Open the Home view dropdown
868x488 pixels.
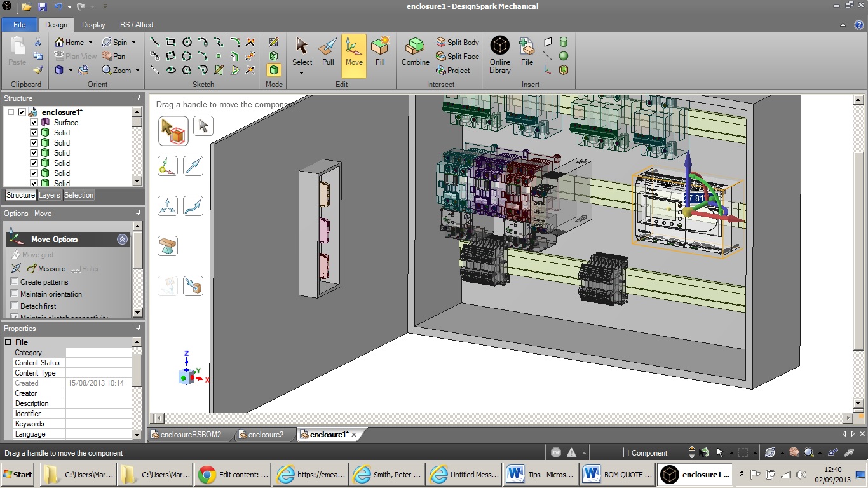[90, 43]
